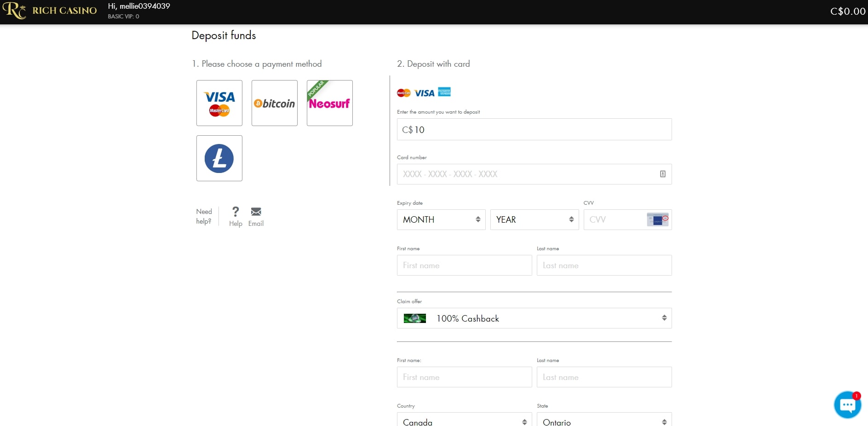
Task: Click 'Please choose a payment method' heading
Action: [257, 64]
